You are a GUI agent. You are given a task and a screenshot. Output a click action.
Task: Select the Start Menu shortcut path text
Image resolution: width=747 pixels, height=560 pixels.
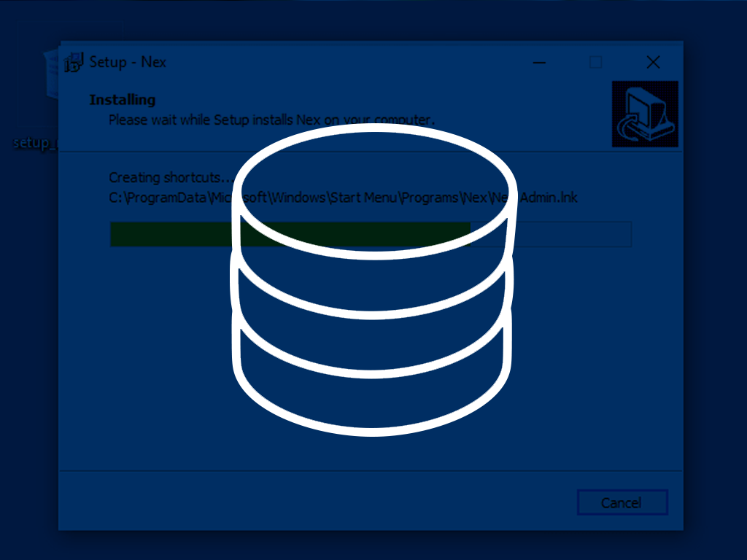[160, 198]
